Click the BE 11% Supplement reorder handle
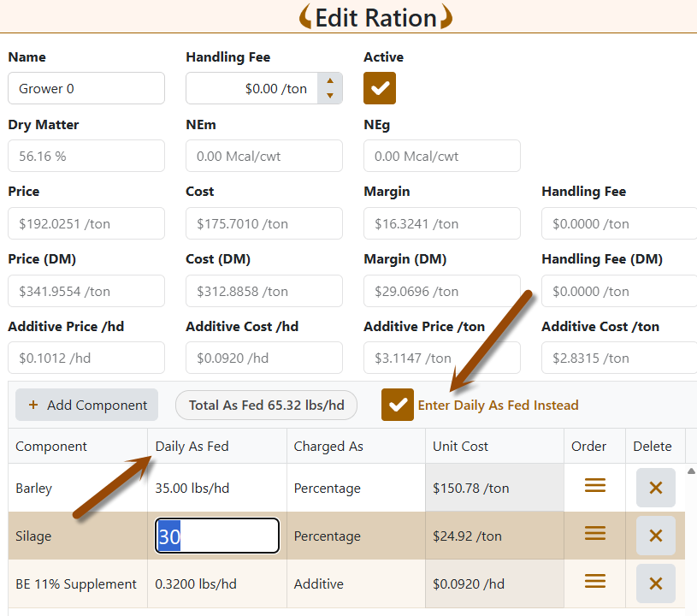Screen dimensions: 697x616 [594, 581]
